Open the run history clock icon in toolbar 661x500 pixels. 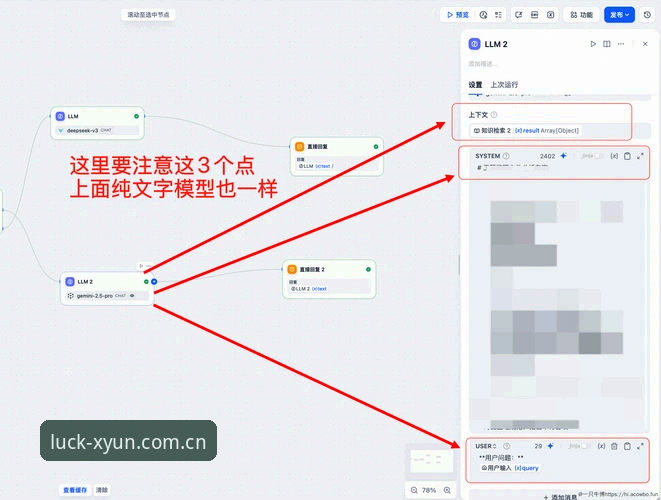click(x=483, y=15)
